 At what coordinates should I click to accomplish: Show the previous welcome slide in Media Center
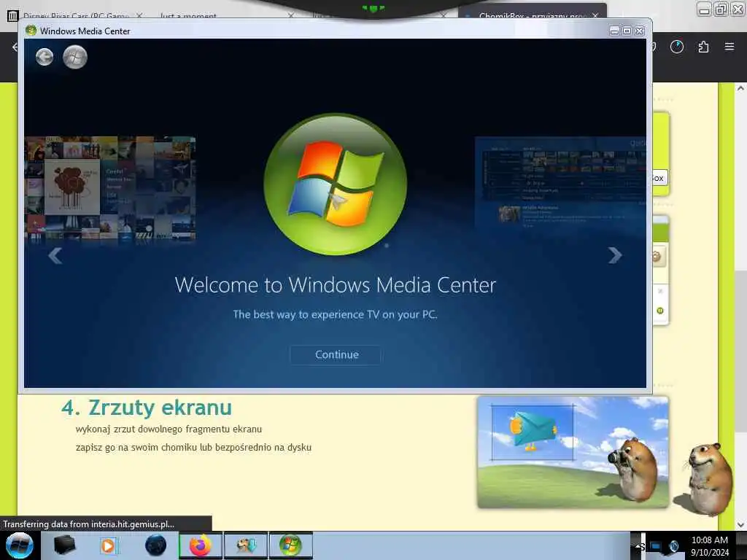point(55,256)
